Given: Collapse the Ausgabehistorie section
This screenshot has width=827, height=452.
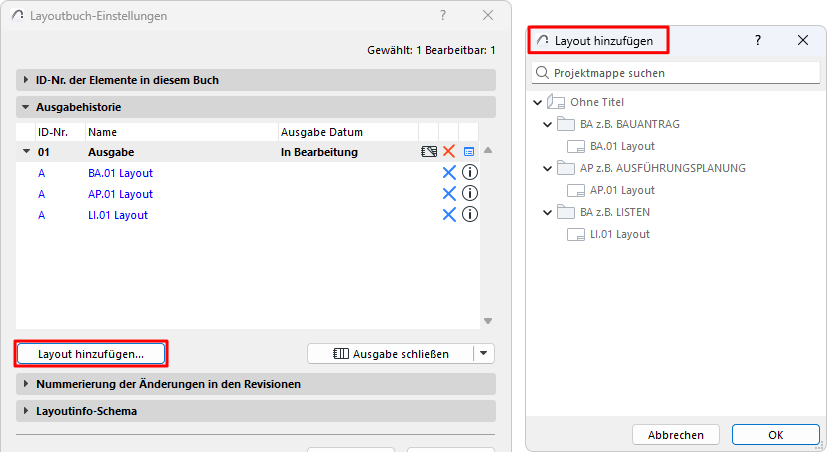Looking at the screenshot, I should pyautogui.click(x=26, y=106).
